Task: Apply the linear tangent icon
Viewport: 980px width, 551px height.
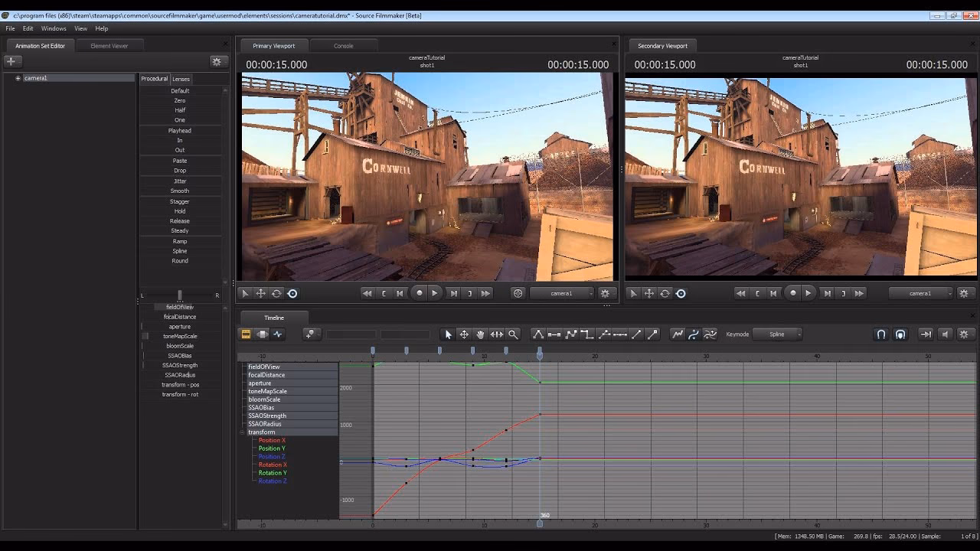Action: [x=571, y=334]
